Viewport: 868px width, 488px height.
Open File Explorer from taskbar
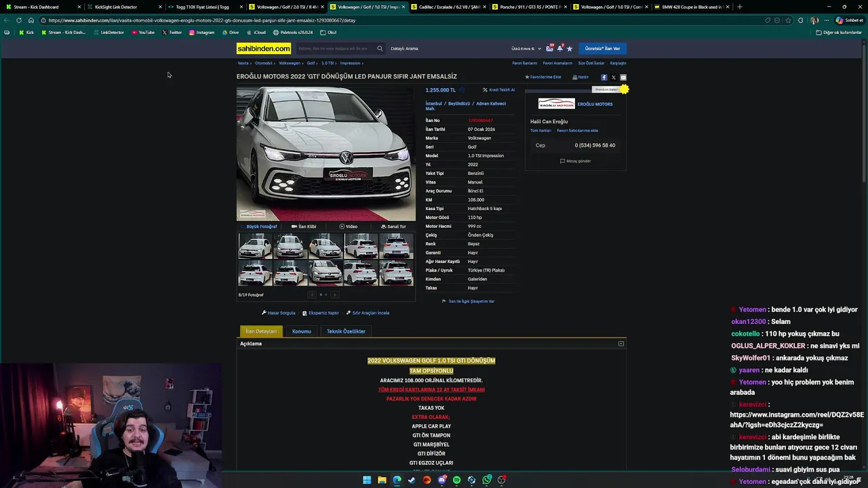[382, 480]
